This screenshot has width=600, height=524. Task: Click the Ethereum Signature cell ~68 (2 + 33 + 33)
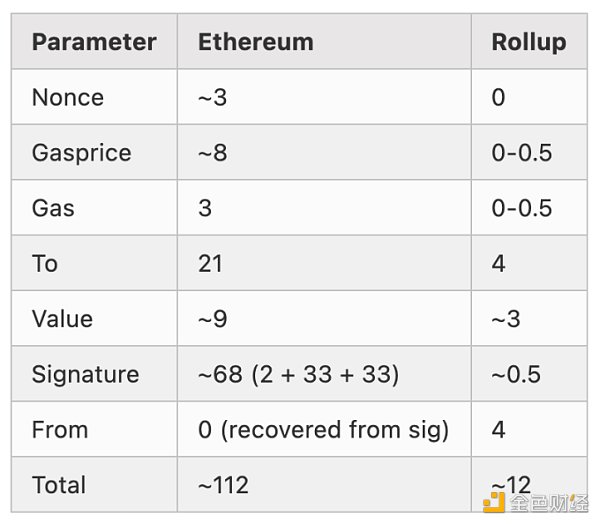click(298, 374)
